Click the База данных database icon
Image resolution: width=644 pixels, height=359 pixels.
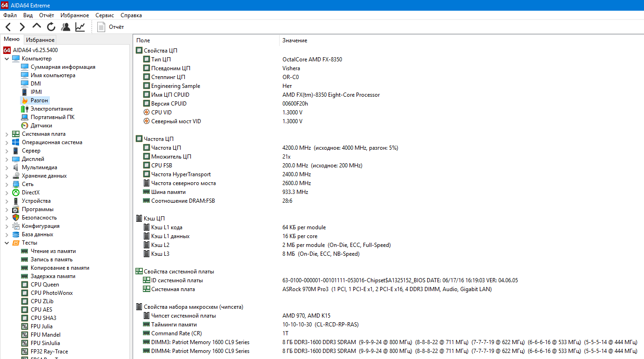pos(16,234)
